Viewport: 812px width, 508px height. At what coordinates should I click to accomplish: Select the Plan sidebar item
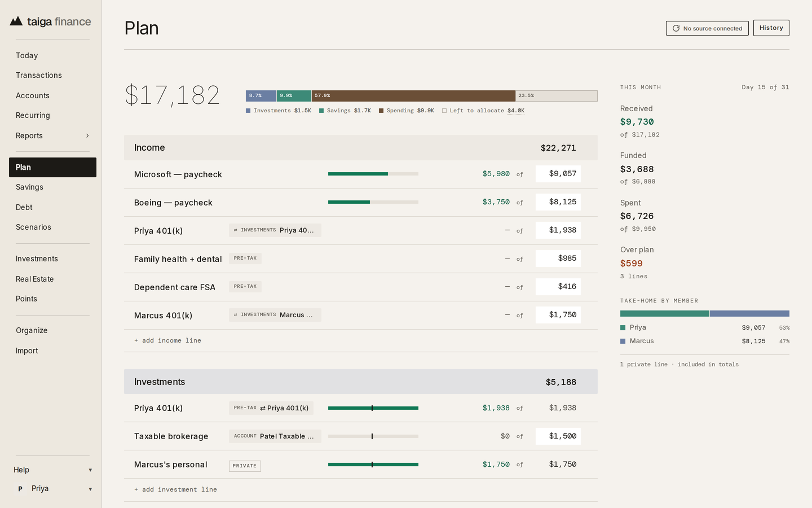[x=52, y=167]
